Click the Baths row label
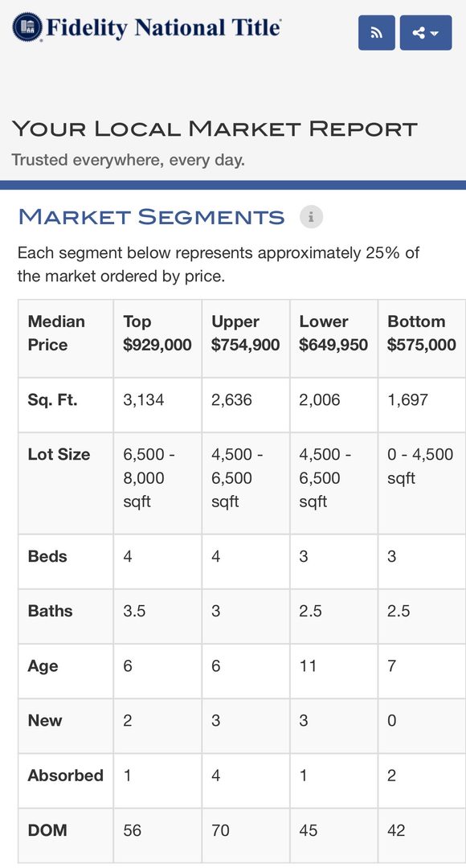The image size is (466, 868). tap(50, 611)
